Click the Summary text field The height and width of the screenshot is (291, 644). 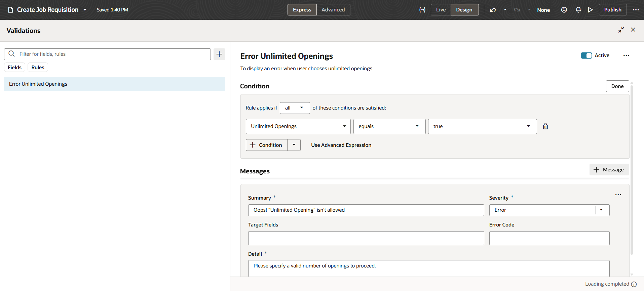tap(366, 210)
